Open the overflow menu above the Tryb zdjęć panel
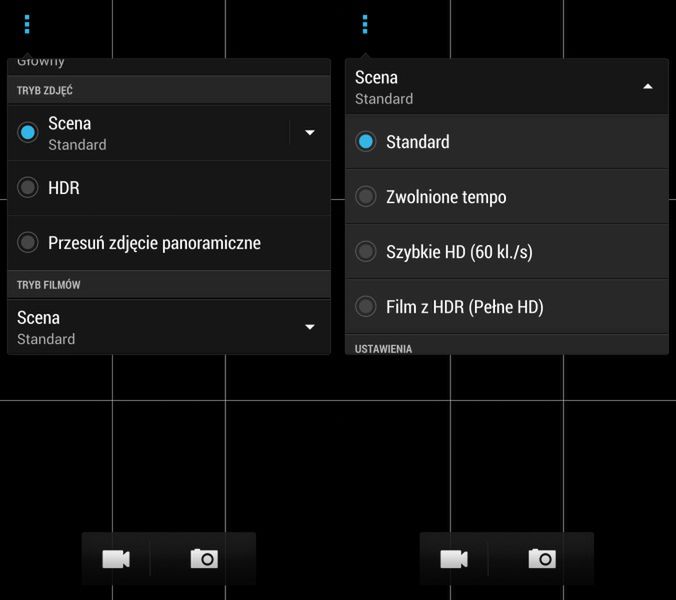 pos(27,24)
